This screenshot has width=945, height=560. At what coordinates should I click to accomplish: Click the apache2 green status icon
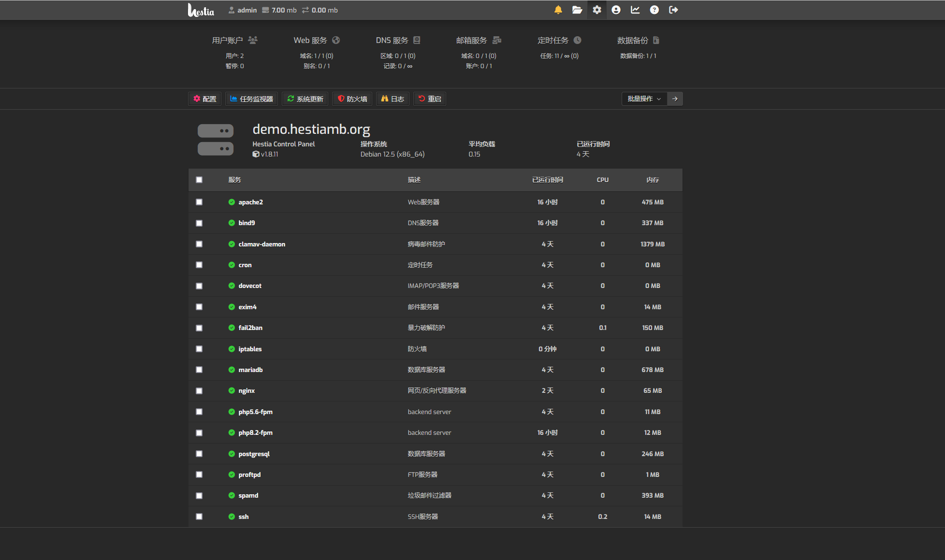coord(232,202)
